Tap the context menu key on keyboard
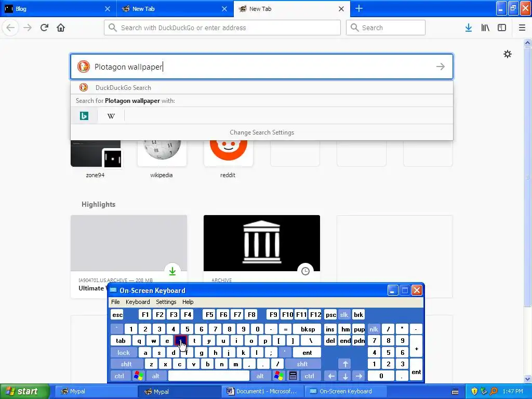 pos(293,376)
